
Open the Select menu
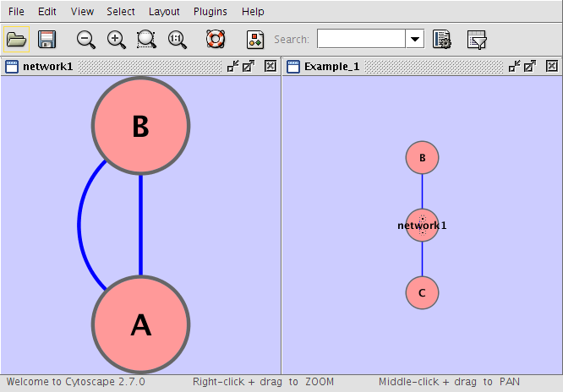click(121, 12)
